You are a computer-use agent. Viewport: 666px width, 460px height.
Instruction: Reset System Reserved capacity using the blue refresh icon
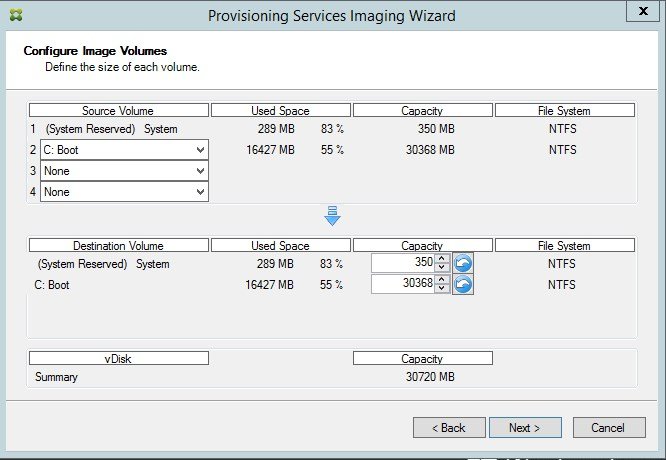click(463, 264)
